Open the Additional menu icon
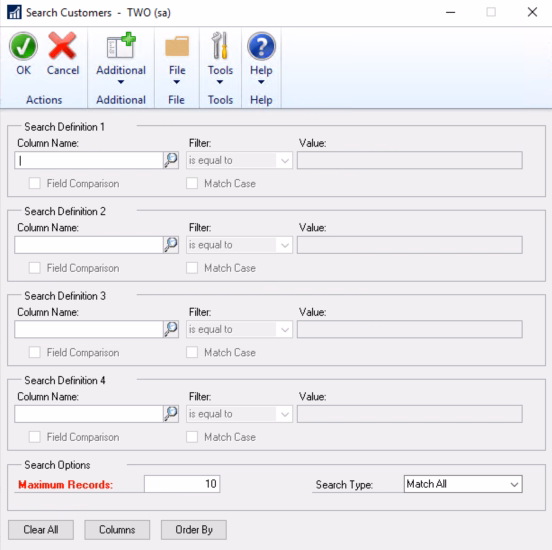Image resolution: width=552 pixels, height=550 pixels. pos(121,45)
